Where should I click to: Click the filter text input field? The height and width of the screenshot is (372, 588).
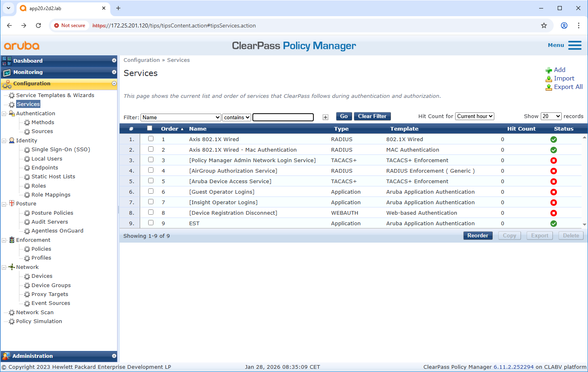click(x=283, y=117)
